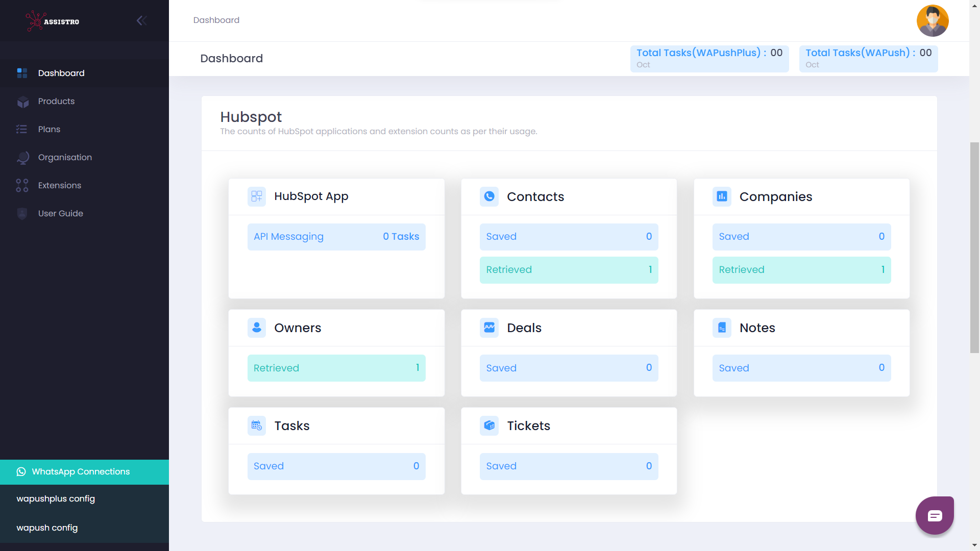Screen dimensions: 980x551
Task: Click the Tickets card icon
Action: coord(489,425)
